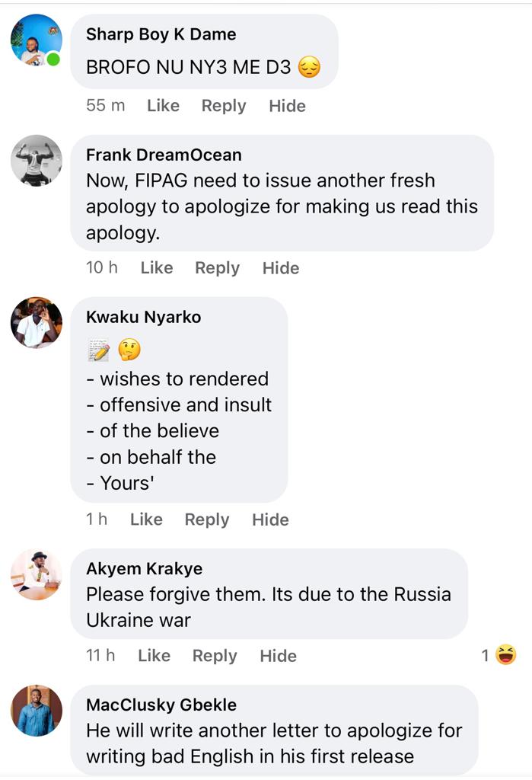
Task: Open MacClusky Gbekle's profile avatar
Action: (x=37, y=711)
